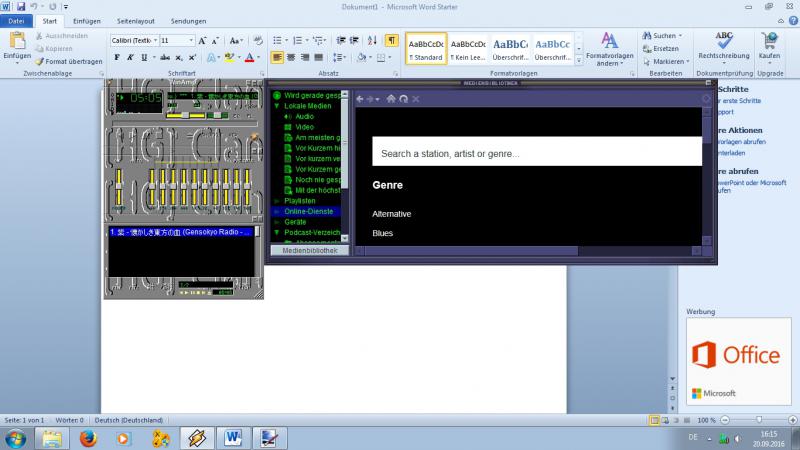Switch to the Sendungen ribbon tab

click(x=188, y=21)
